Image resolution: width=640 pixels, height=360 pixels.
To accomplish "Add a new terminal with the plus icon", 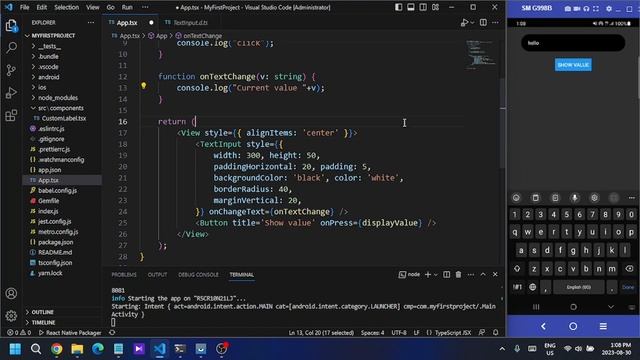I will coord(427,275).
